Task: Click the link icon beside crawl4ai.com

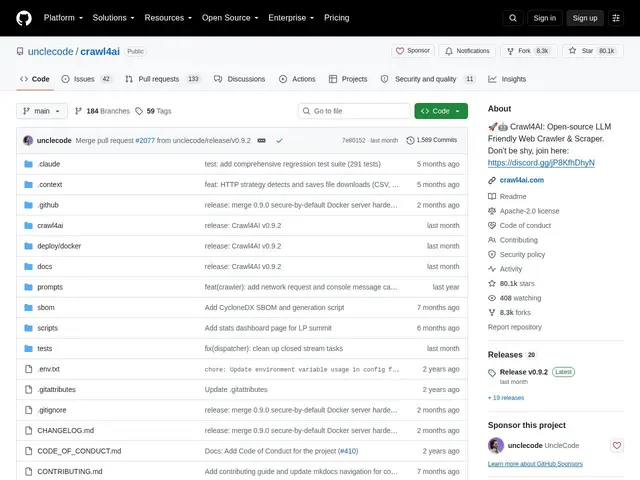Action: point(492,180)
